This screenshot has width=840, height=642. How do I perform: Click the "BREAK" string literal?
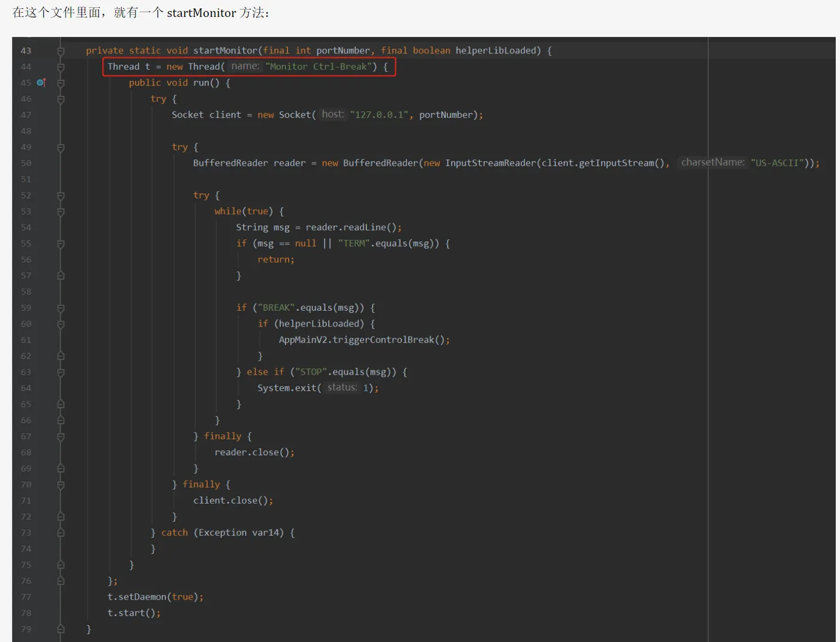click(x=276, y=307)
